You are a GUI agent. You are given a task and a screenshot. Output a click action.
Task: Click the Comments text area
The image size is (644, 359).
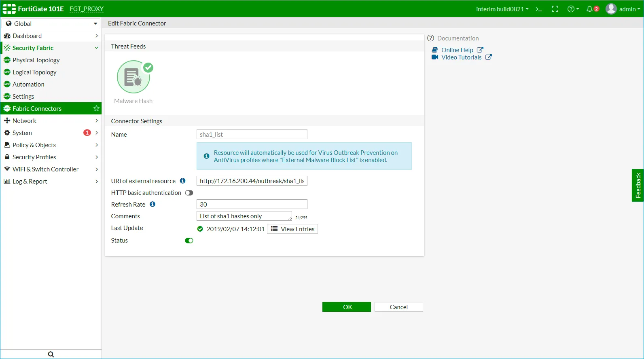244,216
